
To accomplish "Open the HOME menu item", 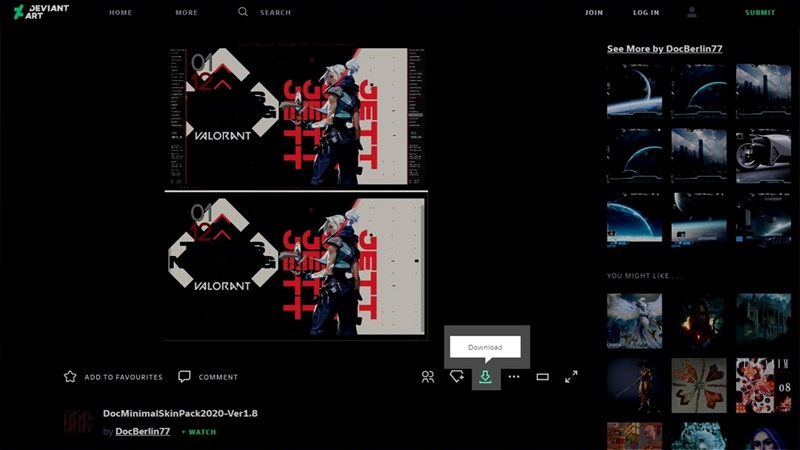I will click(x=120, y=12).
